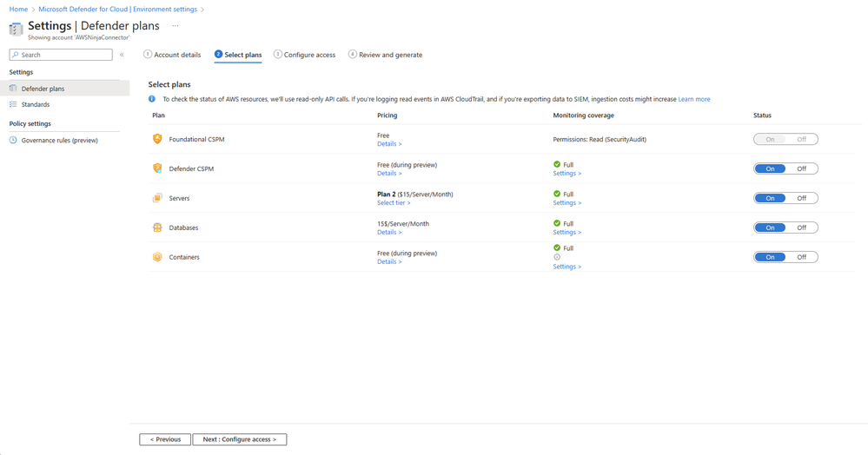Image resolution: width=868 pixels, height=455 pixels.
Task: Click the Monitoring coverage column header
Action: pos(584,115)
